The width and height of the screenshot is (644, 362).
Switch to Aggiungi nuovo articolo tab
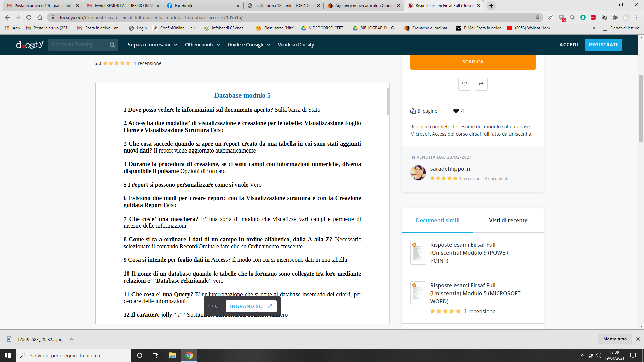364,6
